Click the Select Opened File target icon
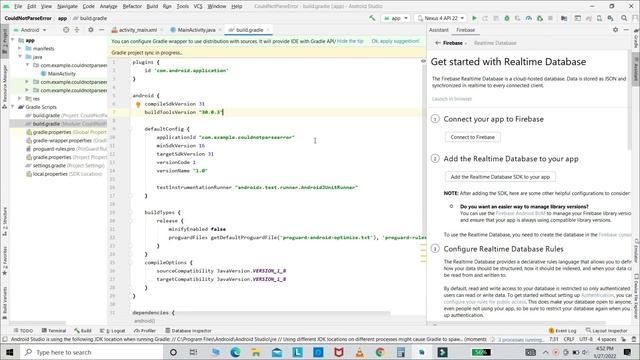640x360 pixels. point(66,30)
